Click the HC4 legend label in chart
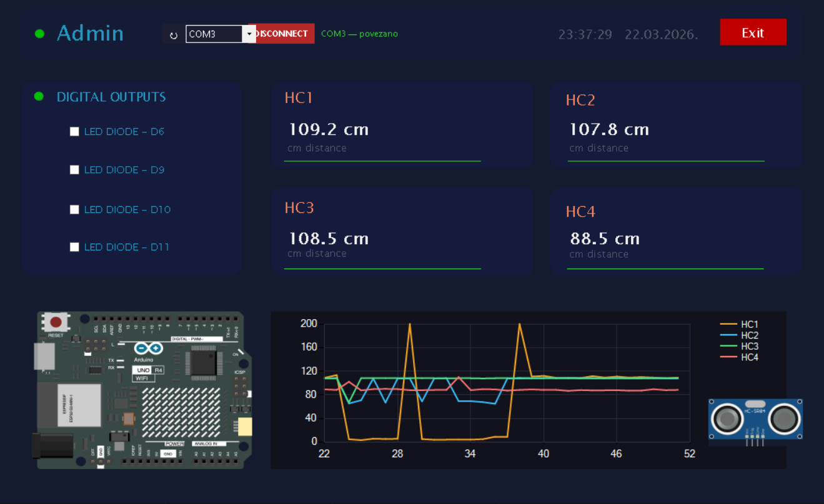Screen dimensions: 824x504 pyautogui.click(x=750, y=357)
